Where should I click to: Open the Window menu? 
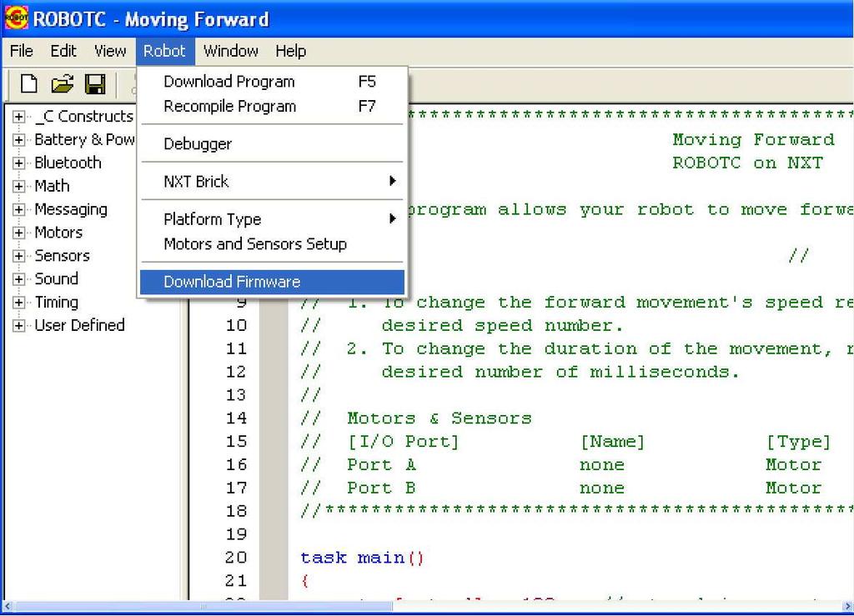(230, 51)
